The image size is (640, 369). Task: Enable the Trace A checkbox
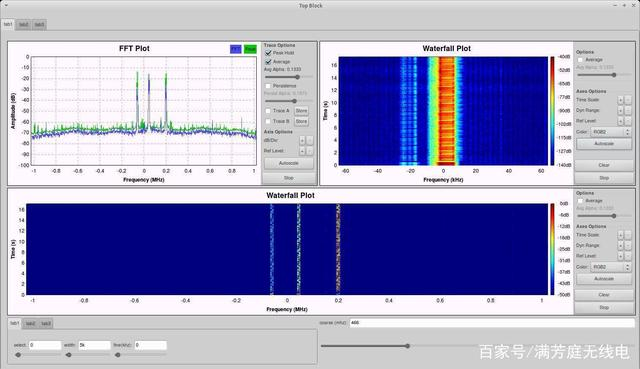268,111
